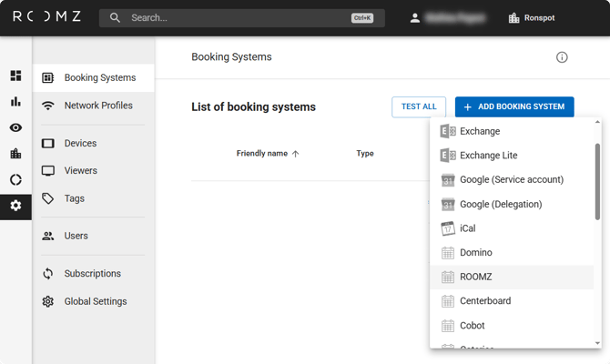The width and height of the screenshot is (610, 364).
Task: Choose Exchange Lite option
Action: click(x=512, y=156)
